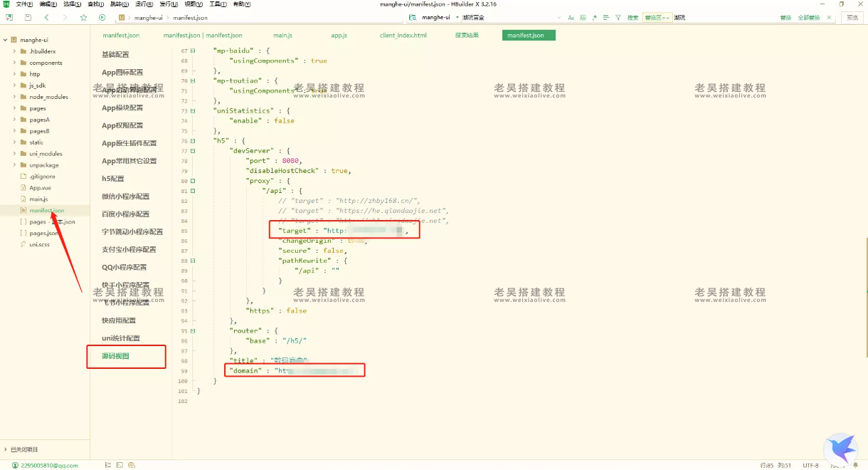The width and height of the screenshot is (868, 470).
Task: Open the manghe-ui search scope dropdown
Action: 455,17
